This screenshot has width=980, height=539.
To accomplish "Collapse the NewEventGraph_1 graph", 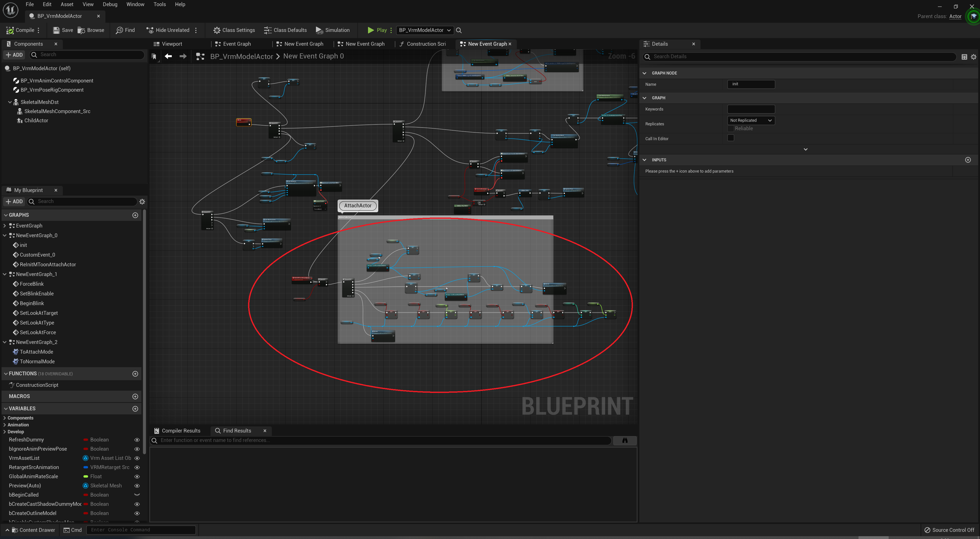I will [x=4, y=274].
